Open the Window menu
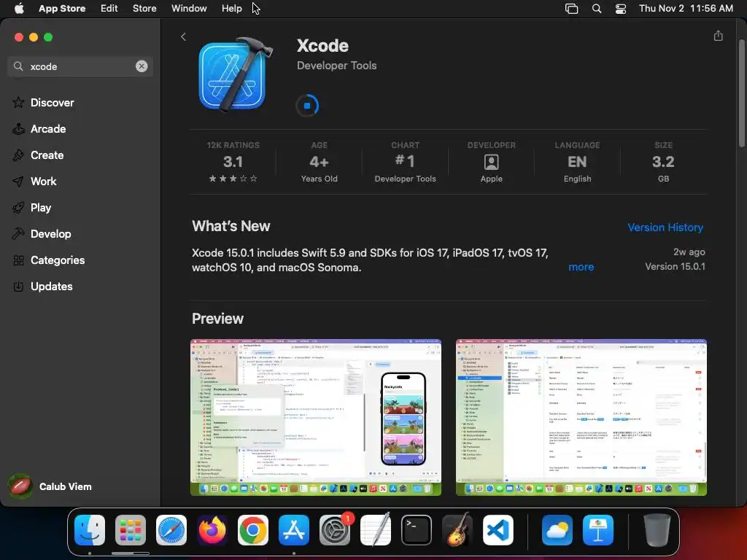 189,8
